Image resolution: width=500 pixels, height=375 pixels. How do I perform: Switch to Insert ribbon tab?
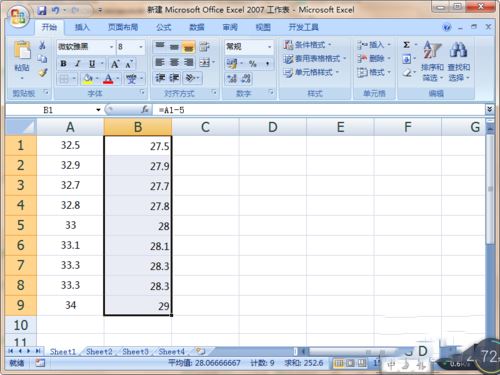pos(82,27)
